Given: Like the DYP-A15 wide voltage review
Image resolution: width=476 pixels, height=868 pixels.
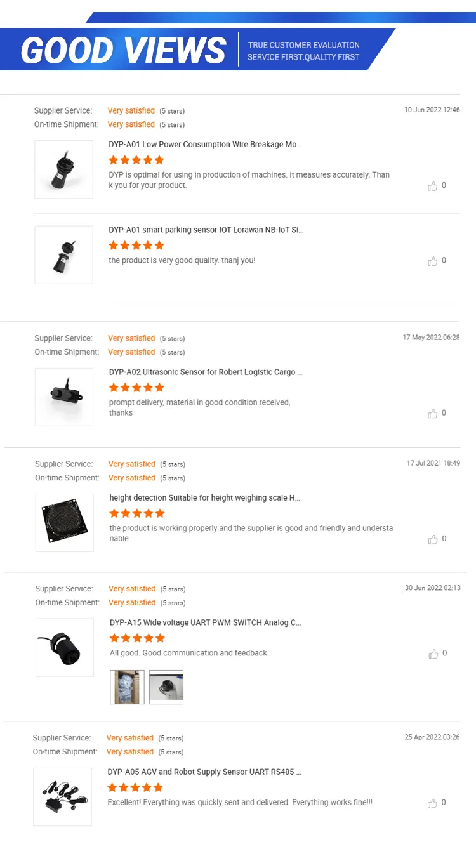Looking at the screenshot, I should coord(433,654).
